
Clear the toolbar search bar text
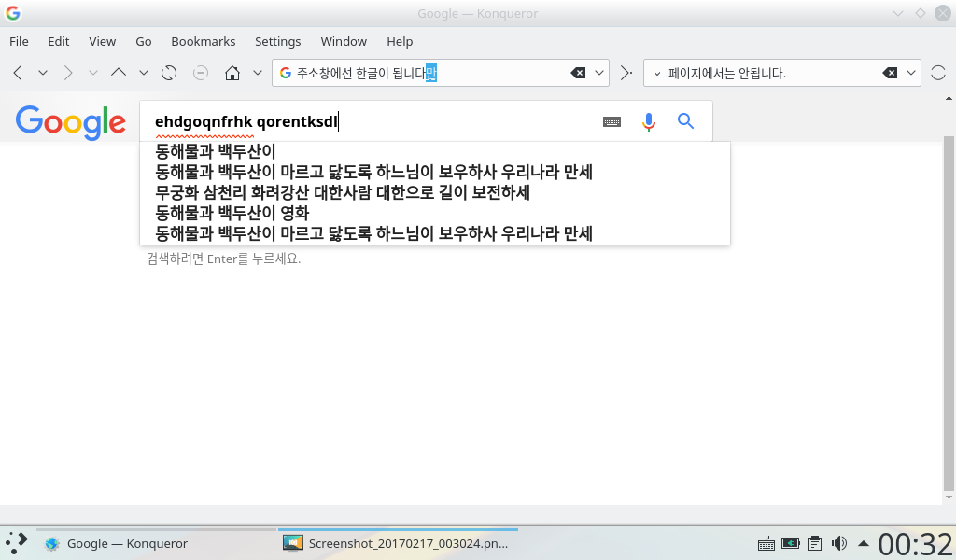pos(890,73)
